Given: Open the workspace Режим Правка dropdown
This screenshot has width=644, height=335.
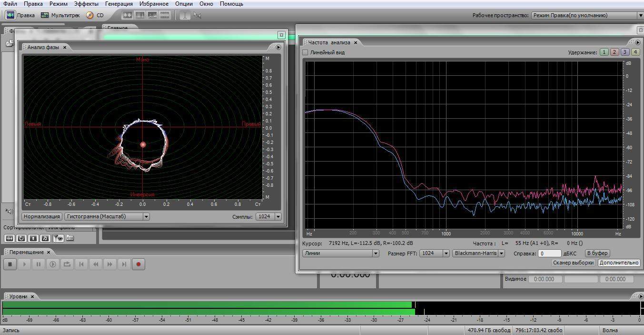Looking at the screenshot, I should click(587, 15).
